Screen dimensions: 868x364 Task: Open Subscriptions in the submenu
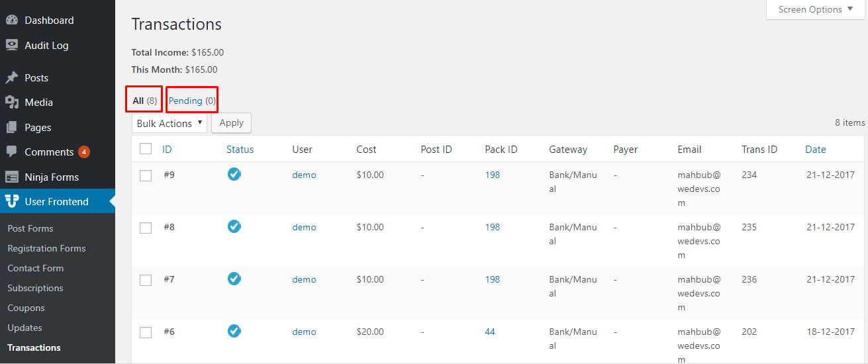(35, 288)
